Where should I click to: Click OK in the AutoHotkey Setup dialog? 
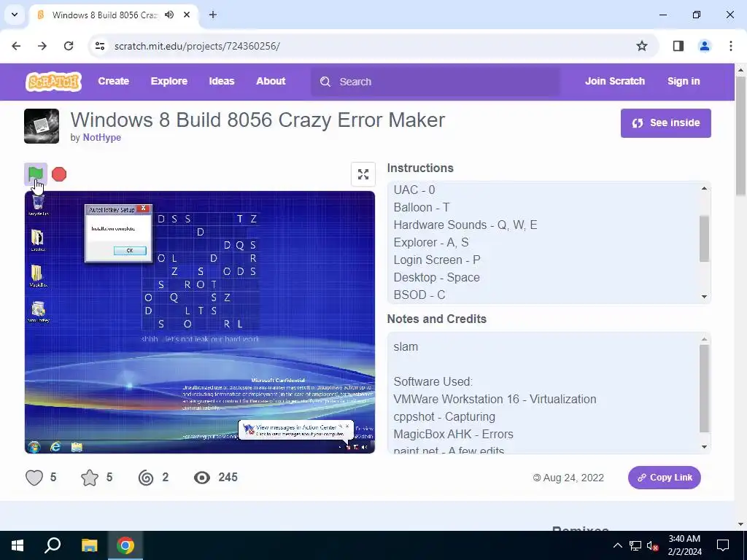click(x=130, y=251)
